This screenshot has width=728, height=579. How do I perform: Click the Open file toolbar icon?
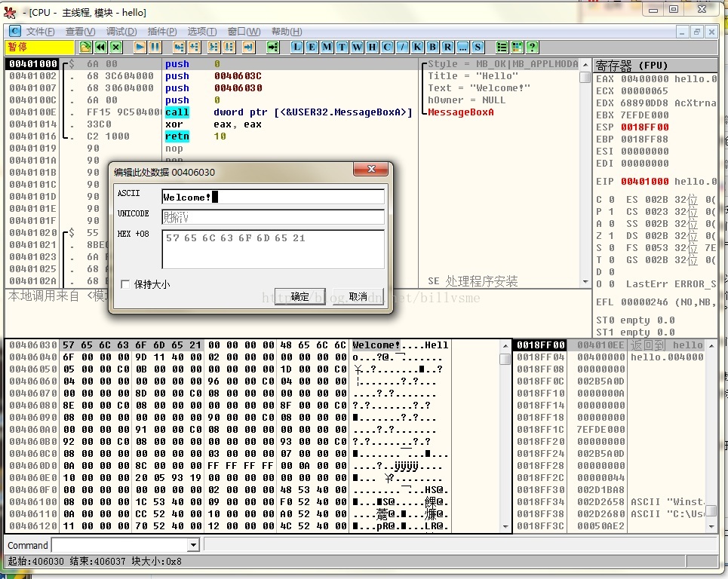(85, 47)
